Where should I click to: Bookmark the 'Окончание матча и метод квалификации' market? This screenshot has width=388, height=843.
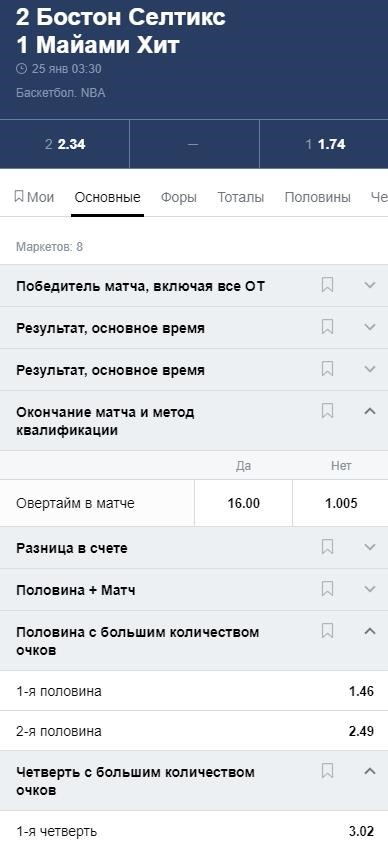327,411
